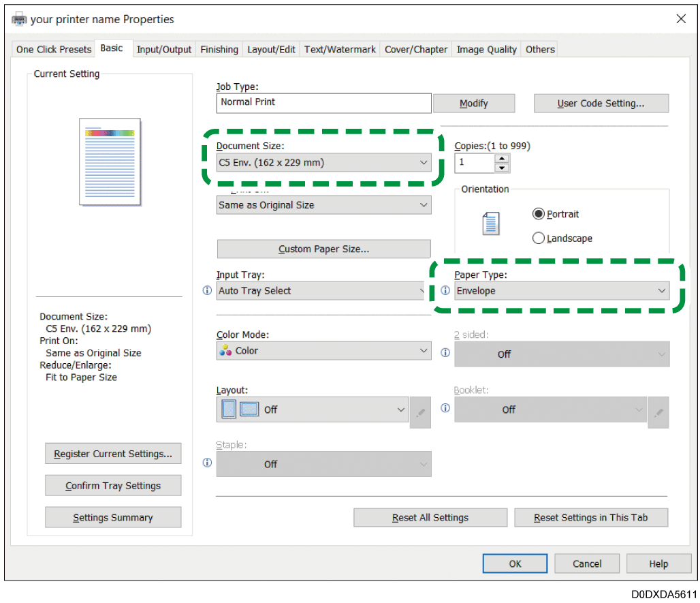The height and width of the screenshot is (603, 700).
Task: Open the Color Mode dropdown
Action: (x=323, y=351)
